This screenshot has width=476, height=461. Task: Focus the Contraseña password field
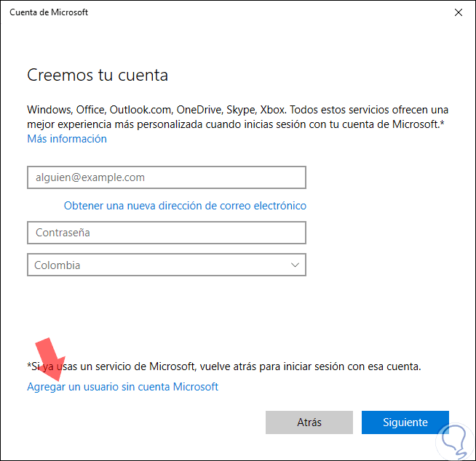point(166,233)
